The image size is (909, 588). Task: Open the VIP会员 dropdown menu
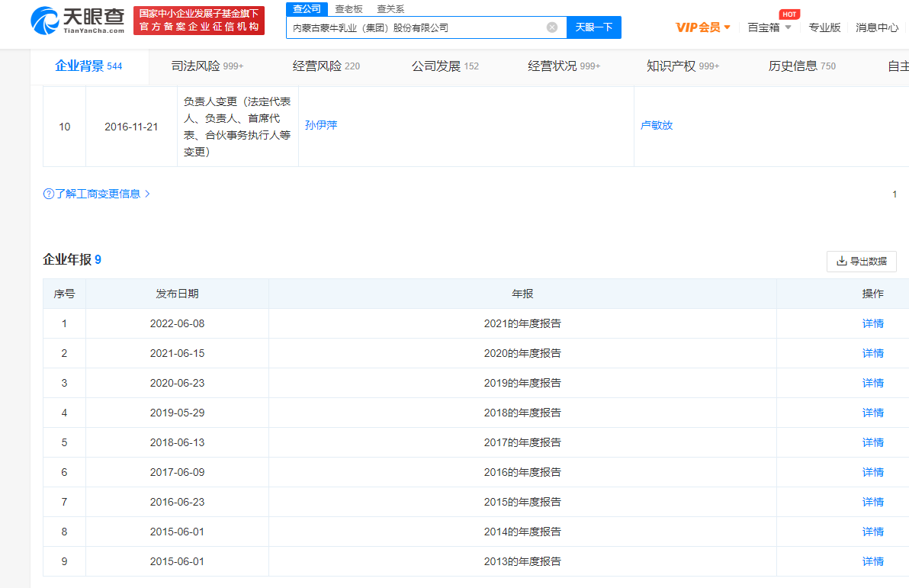[x=702, y=27]
